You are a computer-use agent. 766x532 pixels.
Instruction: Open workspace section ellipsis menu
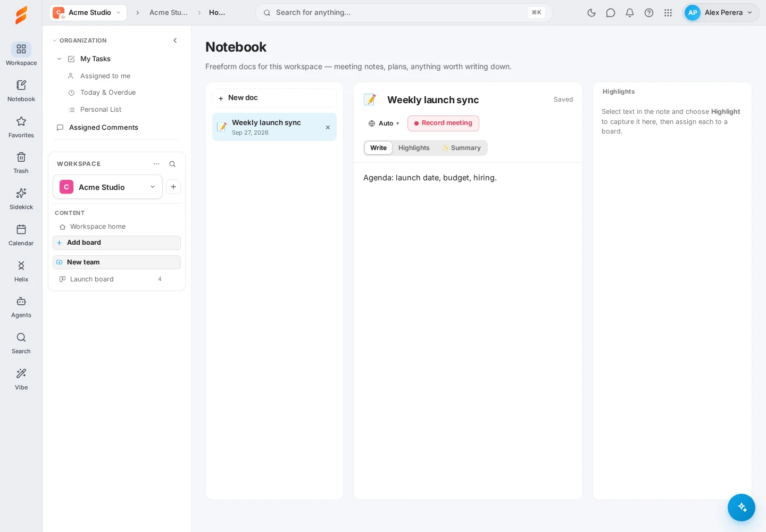(156, 164)
